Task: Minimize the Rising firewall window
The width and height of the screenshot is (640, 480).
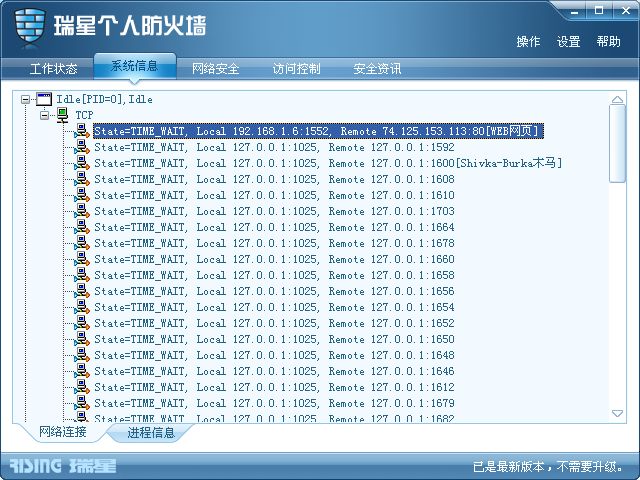Action: point(575,11)
